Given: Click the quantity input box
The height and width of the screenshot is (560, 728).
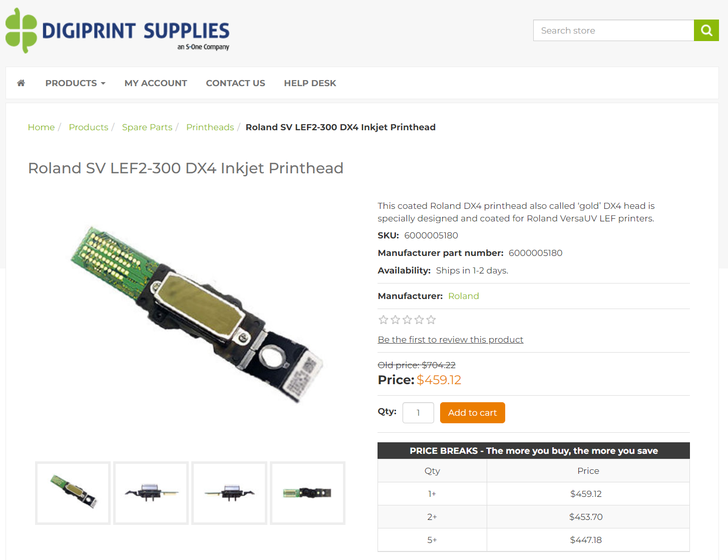Looking at the screenshot, I should coord(418,413).
